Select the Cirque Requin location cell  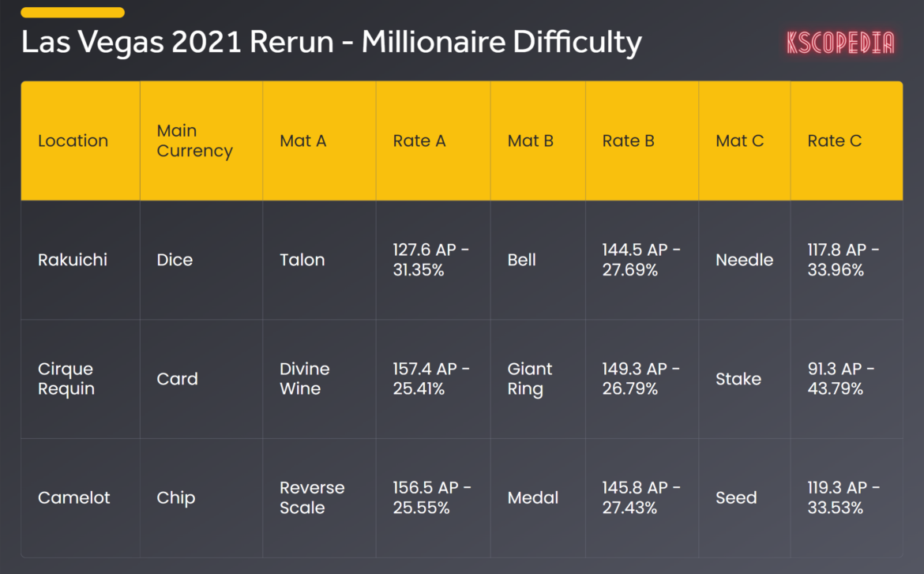tap(66, 379)
